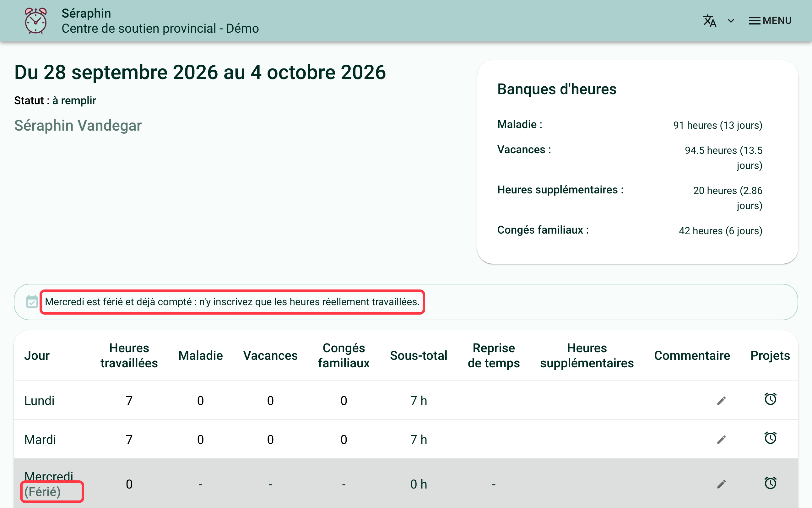Click the Mercredi sous-total '0 h'
This screenshot has width=812, height=508.
pyautogui.click(x=418, y=484)
